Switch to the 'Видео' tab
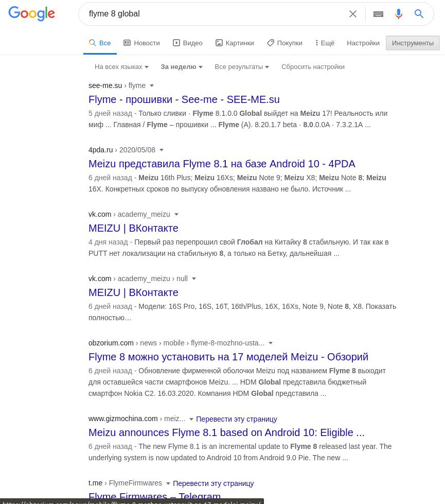445x504 pixels. click(188, 43)
